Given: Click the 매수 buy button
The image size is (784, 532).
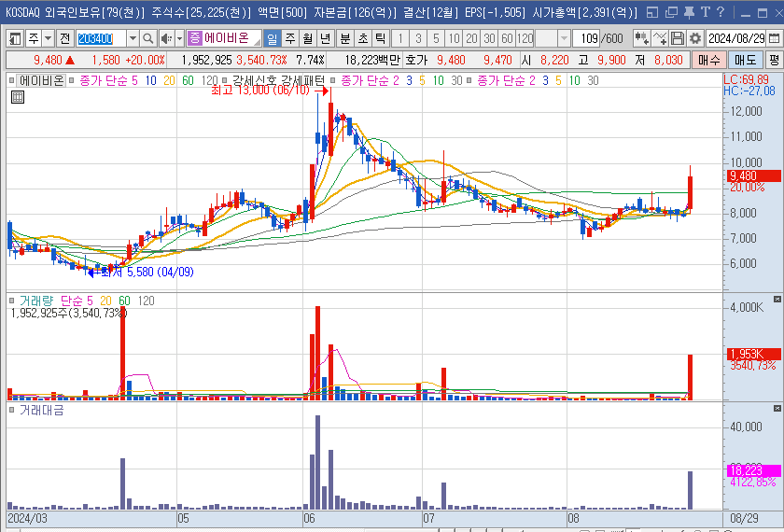Looking at the screenshot, I should pyautogui.click(x=708, y=60).
